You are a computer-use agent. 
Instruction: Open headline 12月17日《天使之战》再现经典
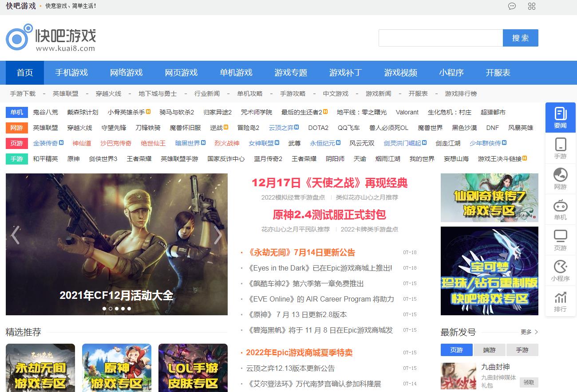click(329, 183)
